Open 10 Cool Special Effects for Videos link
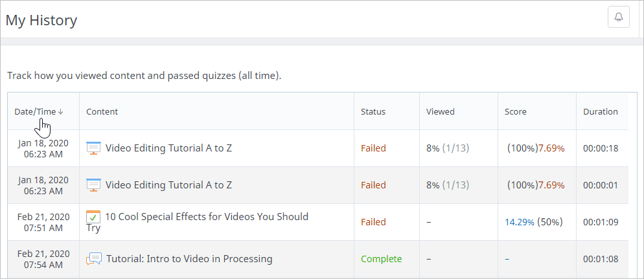Image resolution: width=644 pixels, height=279 pixels. pos(206,217)
